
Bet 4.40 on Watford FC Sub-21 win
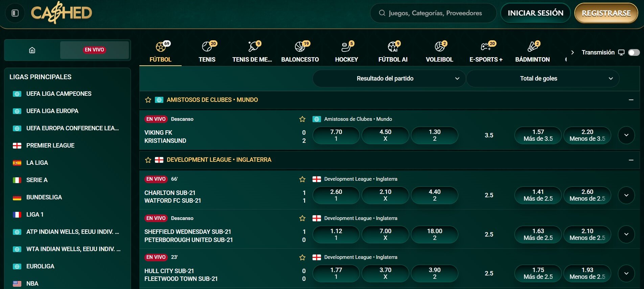(x=435, y=195)
